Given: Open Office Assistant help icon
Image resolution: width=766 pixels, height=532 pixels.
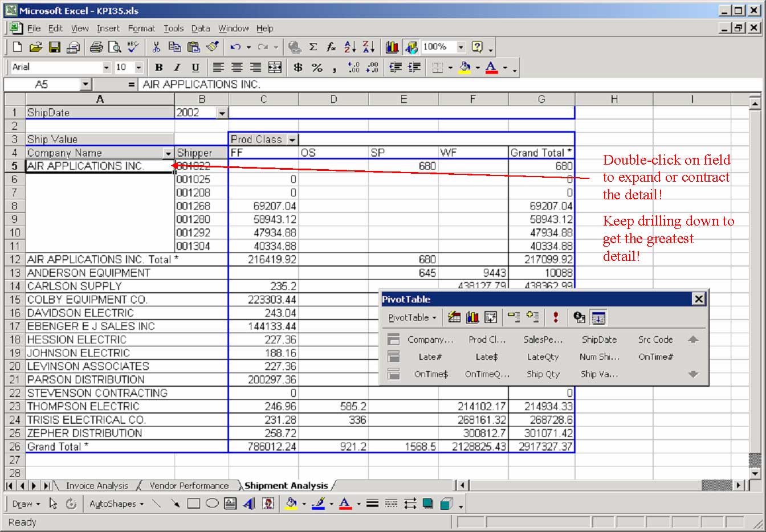Looking at the screenshot, I should 478,47.
